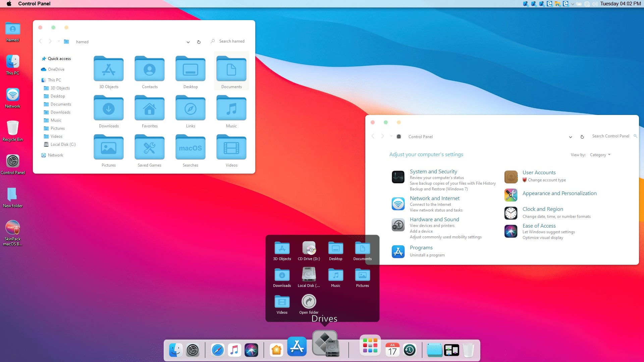644x362 pixels.
Task: Click the Clock and Region link
Action: coord(543,208)
